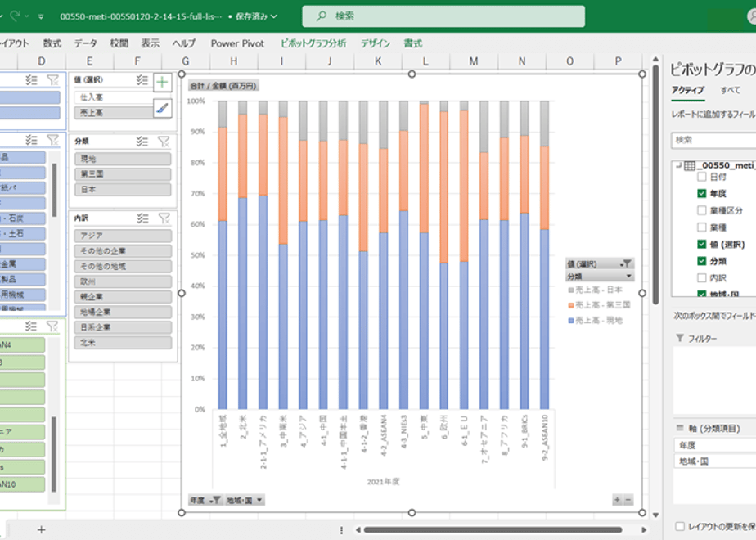Open the データ ribbon tab
The image size is (756, 540).
[85, 43]
